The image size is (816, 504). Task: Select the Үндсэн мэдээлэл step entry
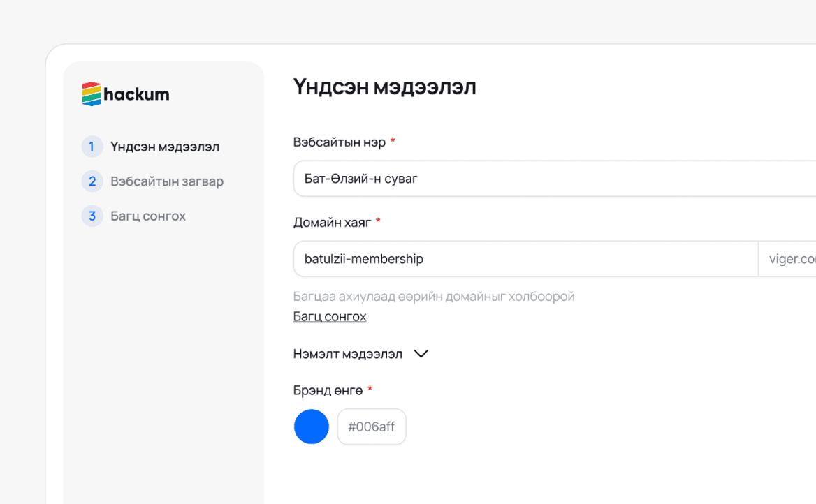tap(165, 147)
